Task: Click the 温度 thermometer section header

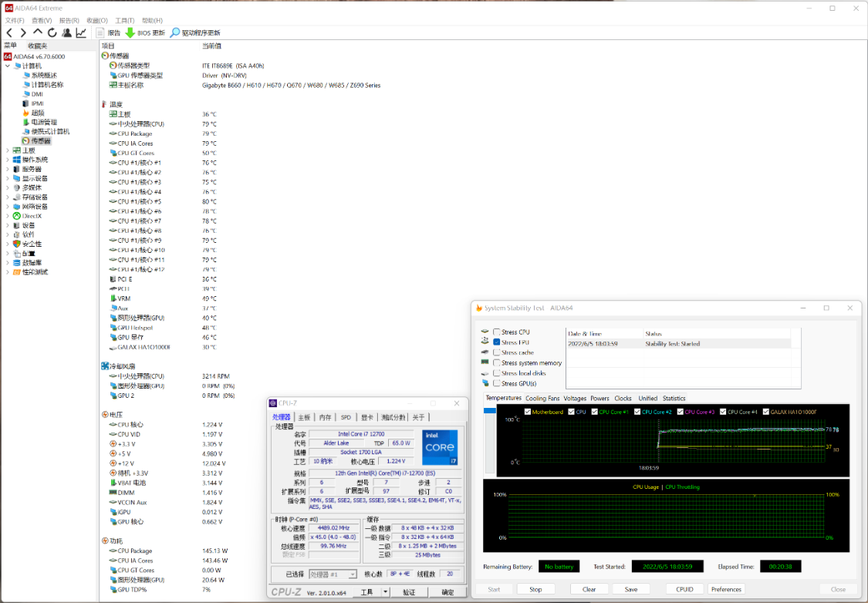Action: coord(113,104)
